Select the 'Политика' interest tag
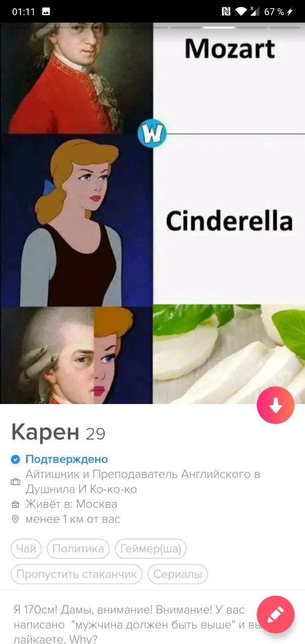The width and height of the screenshot is (305, 644). (78, 548)
